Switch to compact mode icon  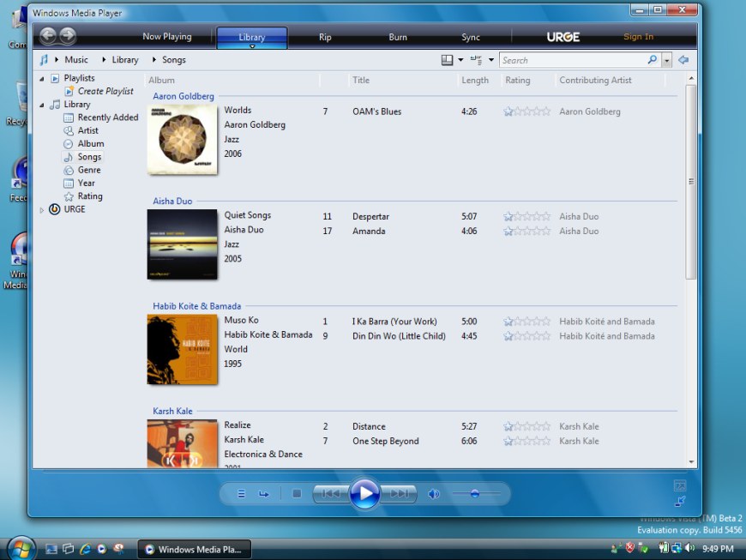680,501
